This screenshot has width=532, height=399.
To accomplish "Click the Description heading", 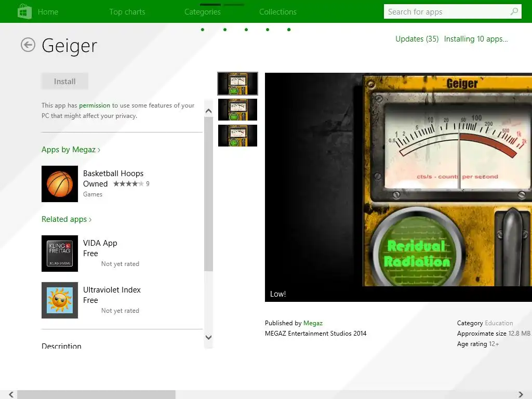I will pos(61,346).
